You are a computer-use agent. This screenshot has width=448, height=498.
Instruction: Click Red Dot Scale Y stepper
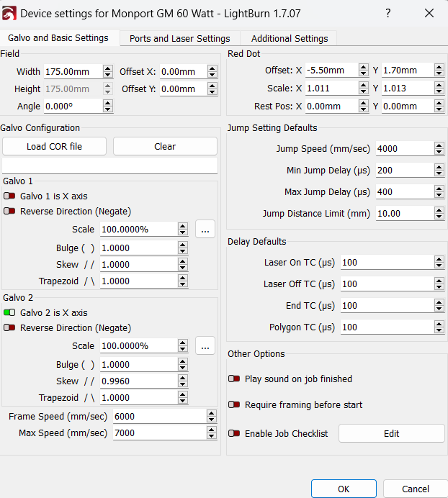[439, 88]
